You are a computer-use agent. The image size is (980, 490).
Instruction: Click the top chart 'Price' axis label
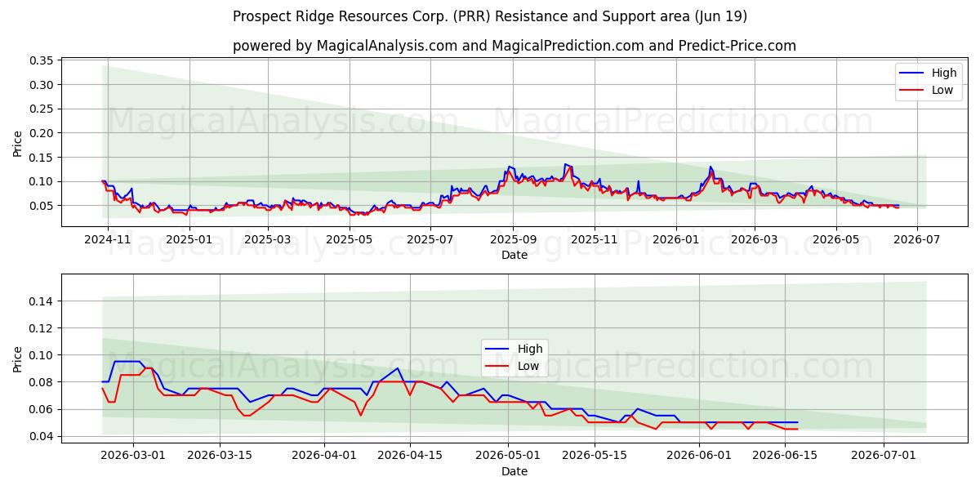tap(18, 144)
